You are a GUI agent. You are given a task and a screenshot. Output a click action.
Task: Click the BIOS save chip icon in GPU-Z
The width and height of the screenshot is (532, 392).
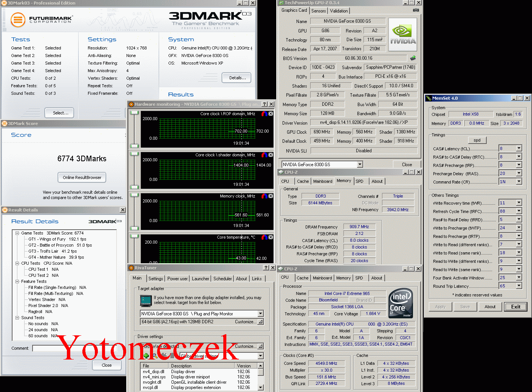tap(413, 58)
